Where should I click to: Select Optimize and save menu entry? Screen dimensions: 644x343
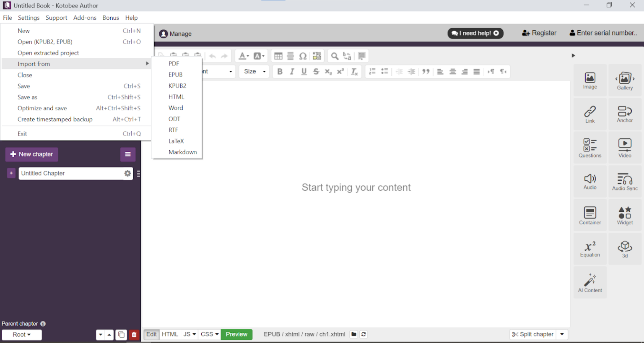[75, 108]
